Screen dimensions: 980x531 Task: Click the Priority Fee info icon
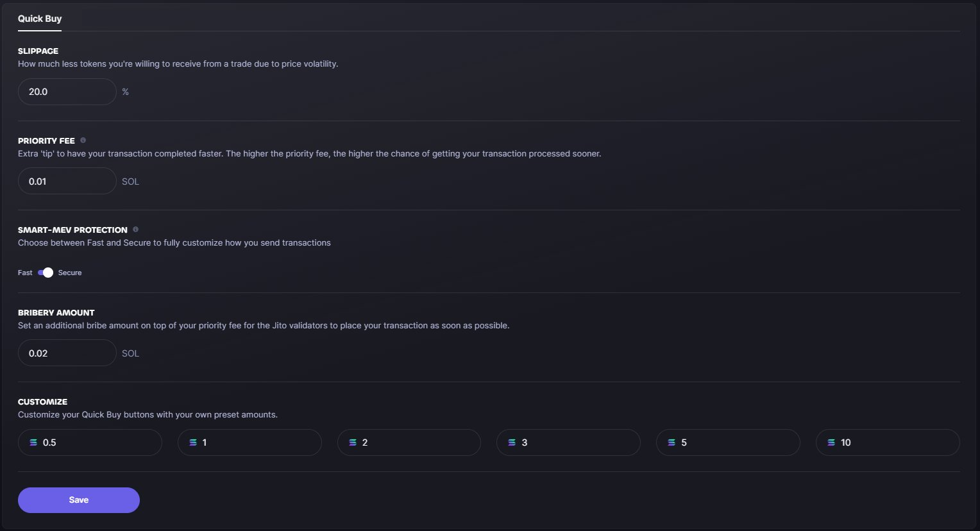coord(83,140)
